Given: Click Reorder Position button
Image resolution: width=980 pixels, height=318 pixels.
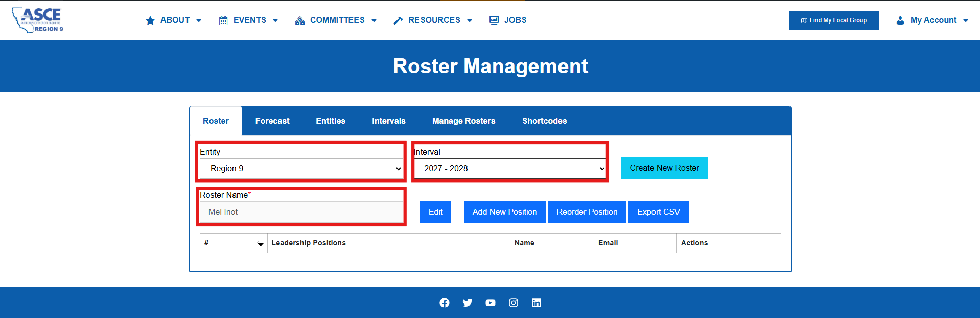Looking at the screenshot, I should point(587,212).
